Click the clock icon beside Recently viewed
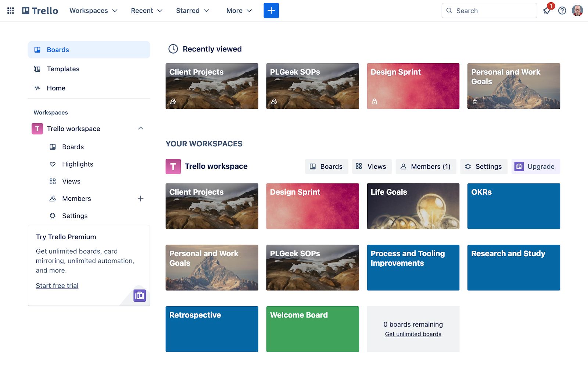The image size is (588, 365). [x=173, y=49]
